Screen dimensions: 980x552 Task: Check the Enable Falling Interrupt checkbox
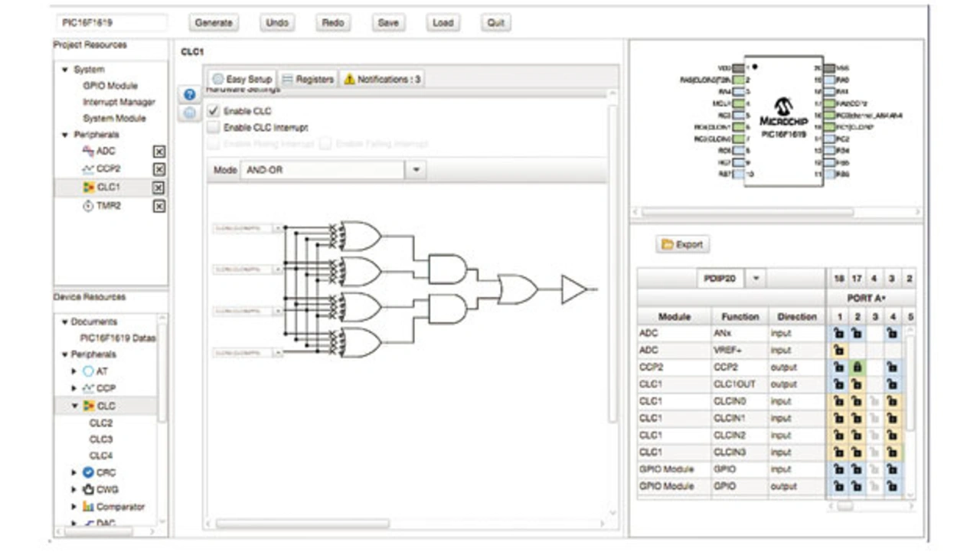[325, 143]
